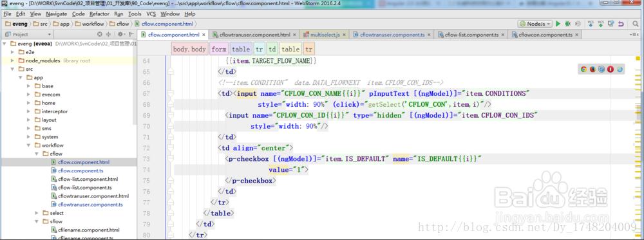Image resolution: width=644 pixels, height=240 pixels.
Task: Open the File menu
Action: click(x=7, y=14)
